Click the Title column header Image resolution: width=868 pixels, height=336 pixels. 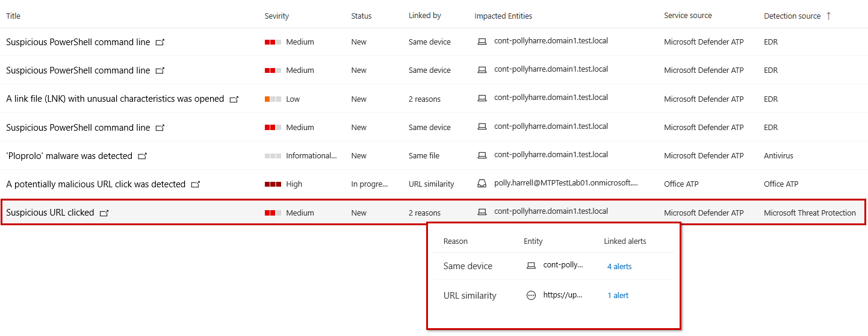click(x=13, y=16)
